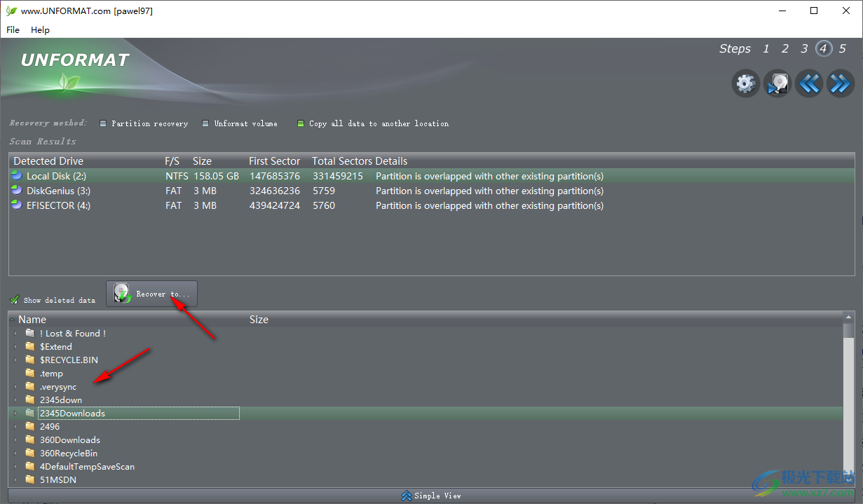The image size is (863, 504).
Task: Click the $Extend folder icon
Action: pos(29,346)
